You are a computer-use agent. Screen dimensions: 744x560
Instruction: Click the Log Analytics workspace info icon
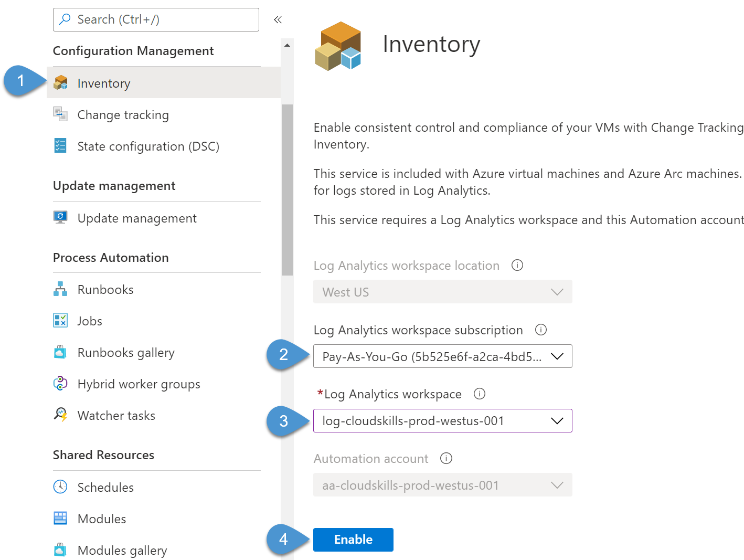[479, 394]
